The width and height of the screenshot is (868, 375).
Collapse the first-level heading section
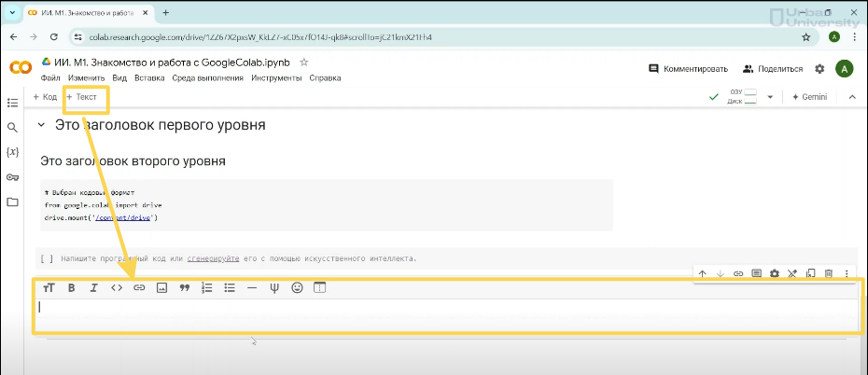(40, 126)
